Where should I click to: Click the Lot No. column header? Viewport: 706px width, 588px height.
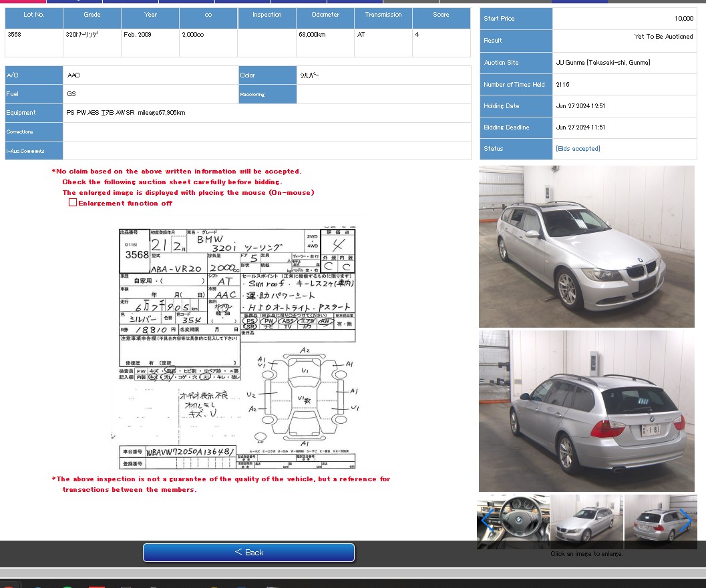34,15
